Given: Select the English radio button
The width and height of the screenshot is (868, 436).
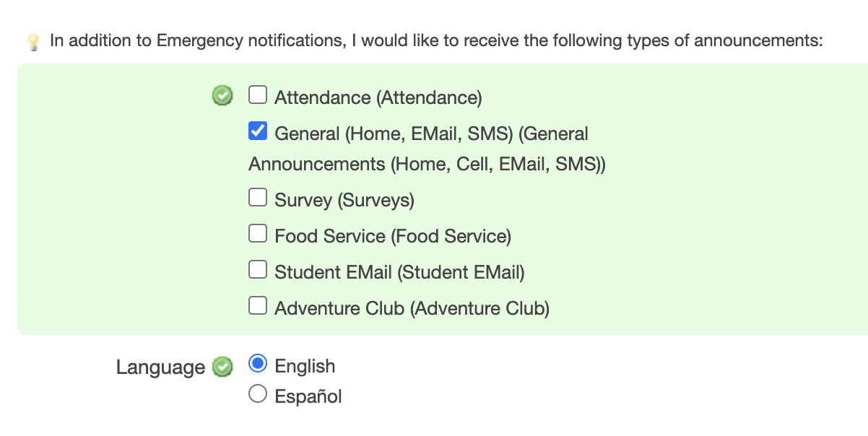Looking at the screenshot, I should tap(258, 364).
